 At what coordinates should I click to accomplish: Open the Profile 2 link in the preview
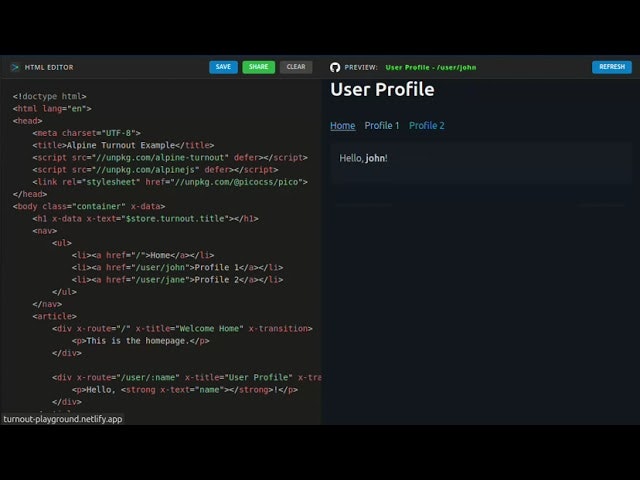click(427, 126)
